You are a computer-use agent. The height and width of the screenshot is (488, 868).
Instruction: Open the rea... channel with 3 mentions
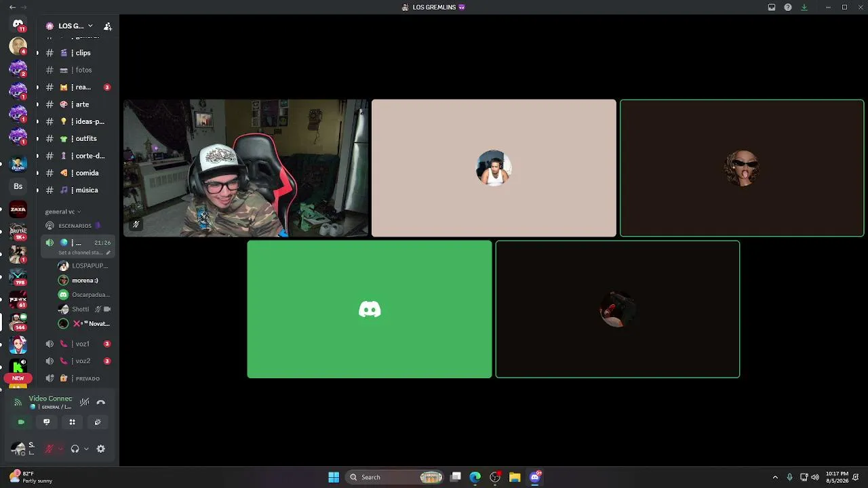[76, 87]
